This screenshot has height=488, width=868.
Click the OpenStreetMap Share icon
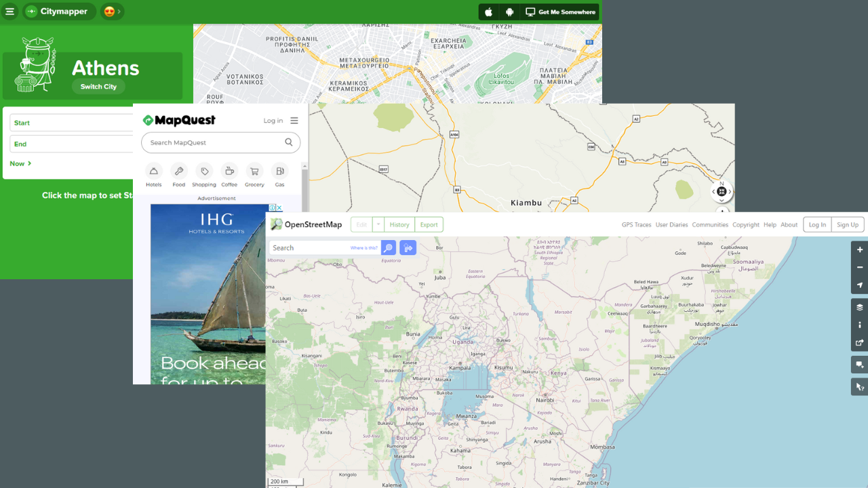[860, 343]
